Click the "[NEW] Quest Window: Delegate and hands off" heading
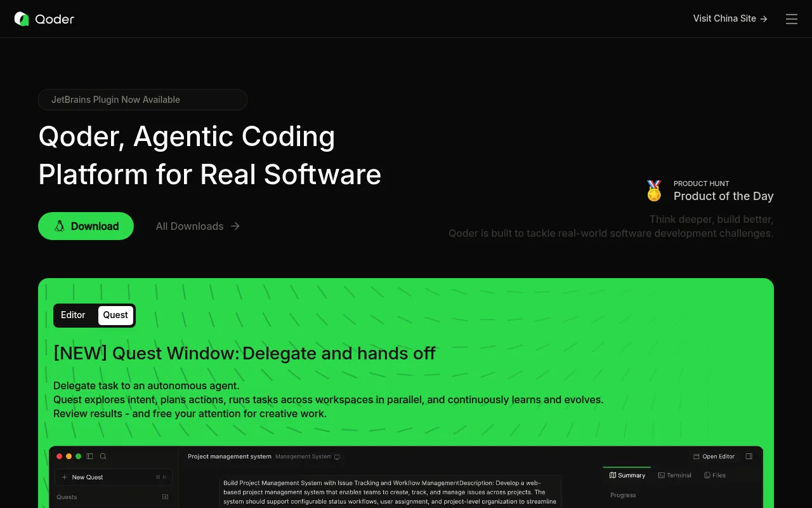The height and width of the screenshot is (508, 812). [244, 353]
